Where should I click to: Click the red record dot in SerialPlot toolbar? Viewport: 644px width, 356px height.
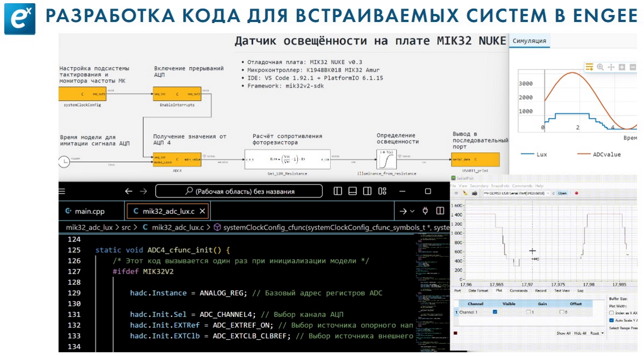(x=576, y=193)
